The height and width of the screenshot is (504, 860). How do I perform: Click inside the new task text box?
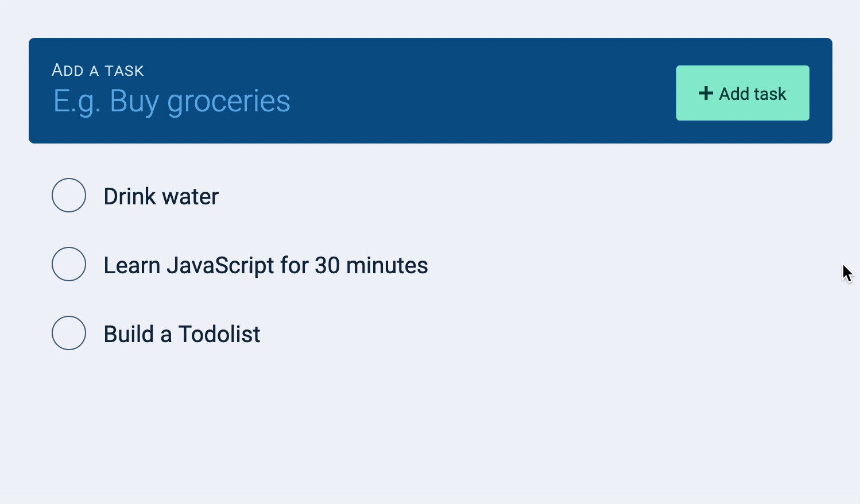tap(402, 101)
